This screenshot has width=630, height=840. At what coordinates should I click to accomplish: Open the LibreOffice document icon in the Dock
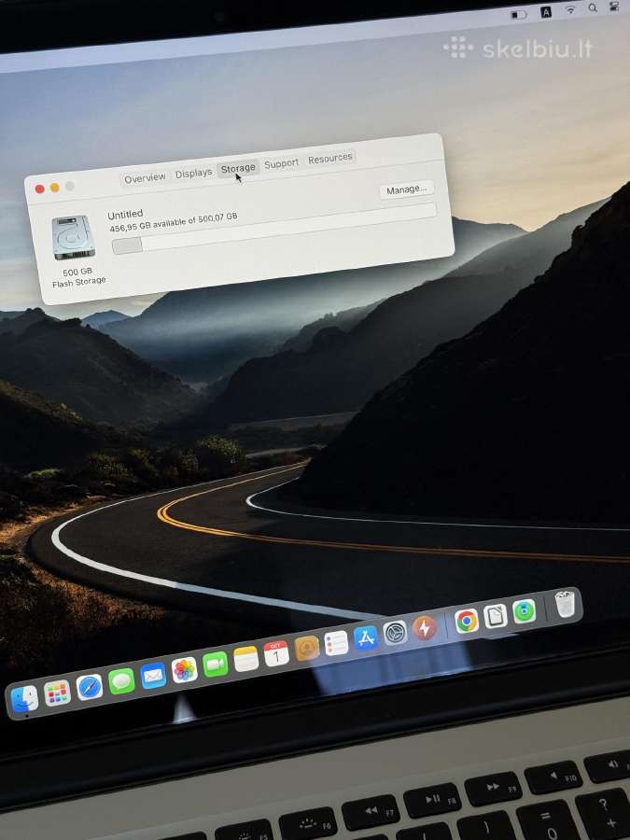point(496,616)
